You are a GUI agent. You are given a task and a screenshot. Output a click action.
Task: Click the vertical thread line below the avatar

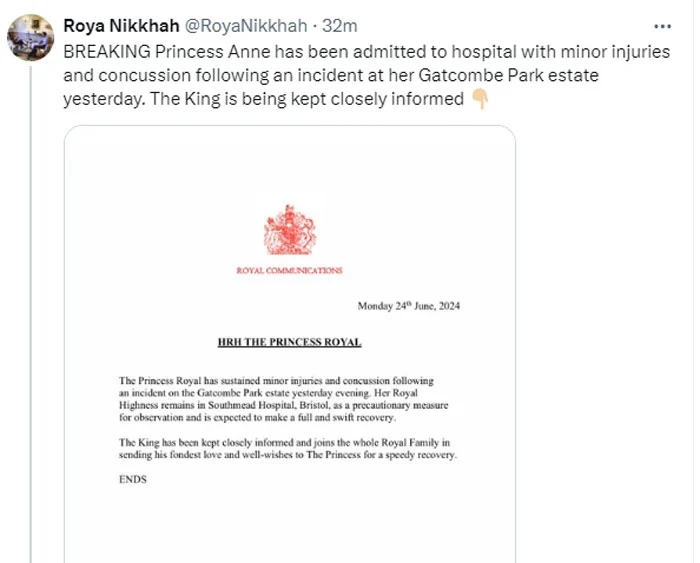coord(31,300)
